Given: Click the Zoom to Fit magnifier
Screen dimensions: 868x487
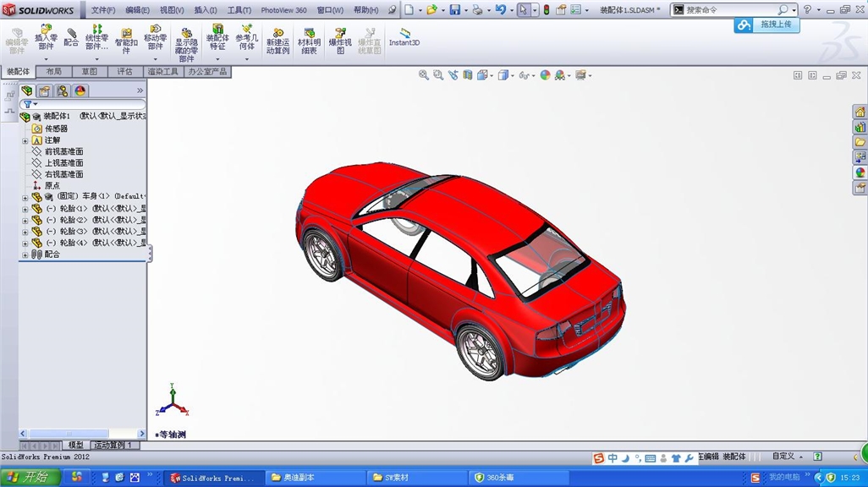Looking at the screenshot, I should coord(424,75).
